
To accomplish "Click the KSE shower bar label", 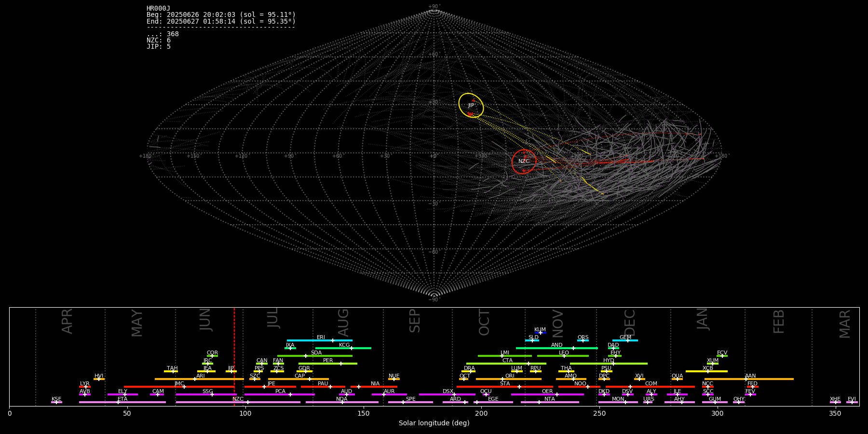I will (x=56, y=399).
